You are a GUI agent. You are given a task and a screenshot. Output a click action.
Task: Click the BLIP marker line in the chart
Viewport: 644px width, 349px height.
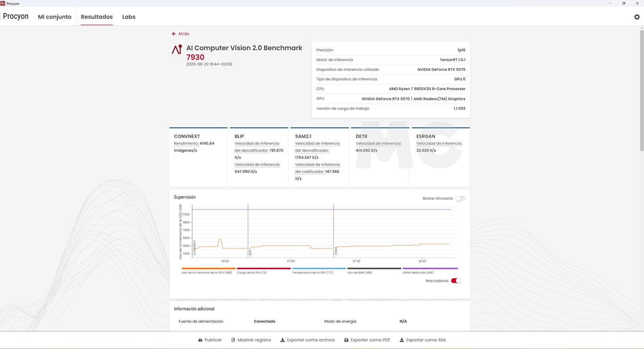[248, 231]
